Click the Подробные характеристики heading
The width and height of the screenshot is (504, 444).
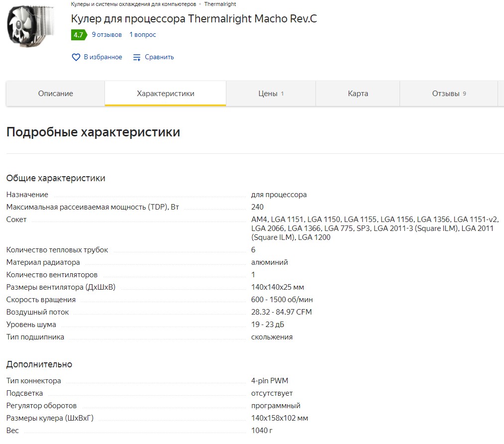point(93,132)
